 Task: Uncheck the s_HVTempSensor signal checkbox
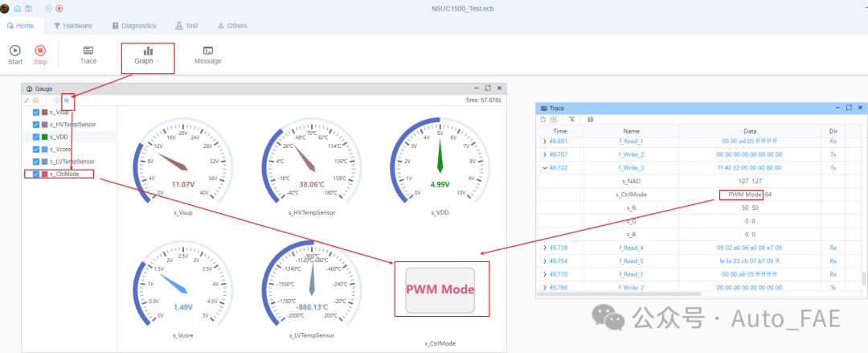coord(36,125)
